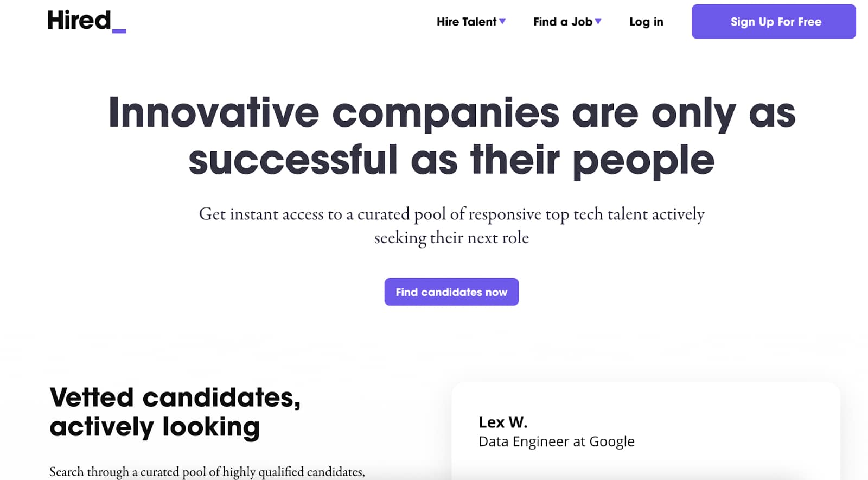The image size is (868, 480).
Task: Click the paragraph starting Search through a curated pool
Action: coord(207,471)
